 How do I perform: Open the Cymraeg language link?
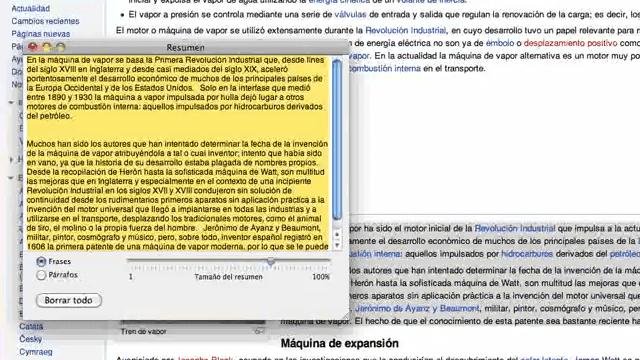tap(36, 351)
